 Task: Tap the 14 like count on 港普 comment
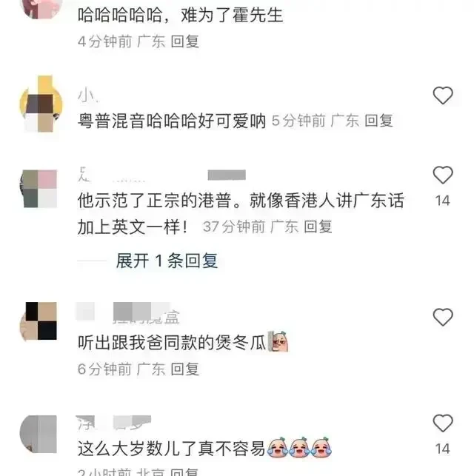tap(443, 201)
